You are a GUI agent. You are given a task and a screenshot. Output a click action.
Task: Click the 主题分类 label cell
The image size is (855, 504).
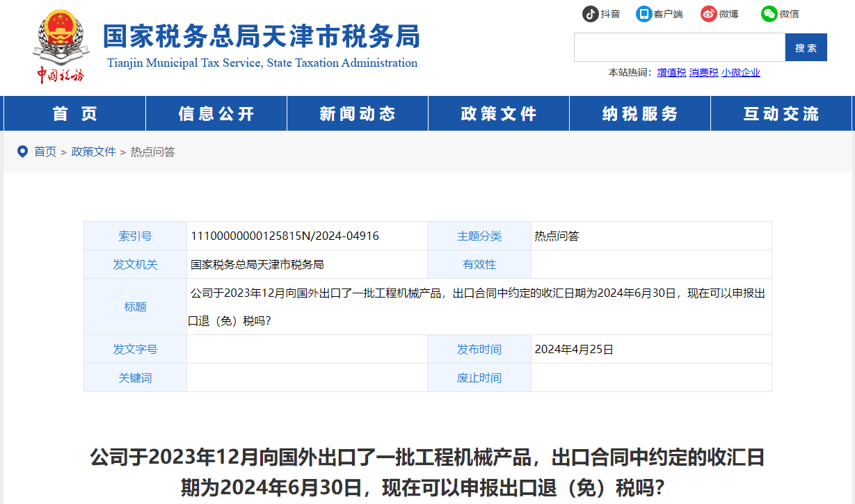click(x=479, y=236)
